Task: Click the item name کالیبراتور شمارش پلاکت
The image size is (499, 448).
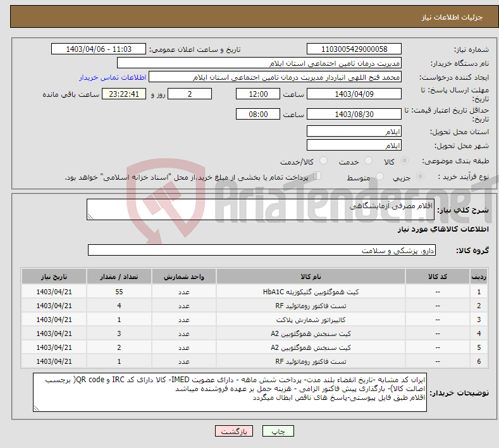Action: (311, 320)
